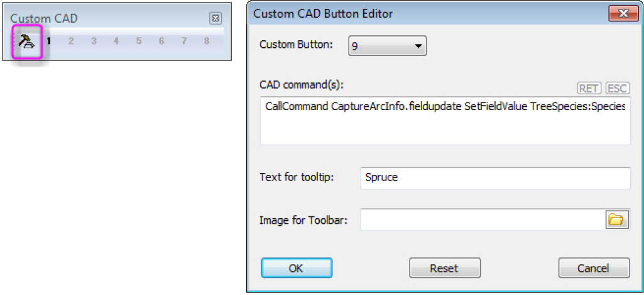Confirm with the OK button
The height and width of the screenshot is (295, 644).
pos(296,268)
